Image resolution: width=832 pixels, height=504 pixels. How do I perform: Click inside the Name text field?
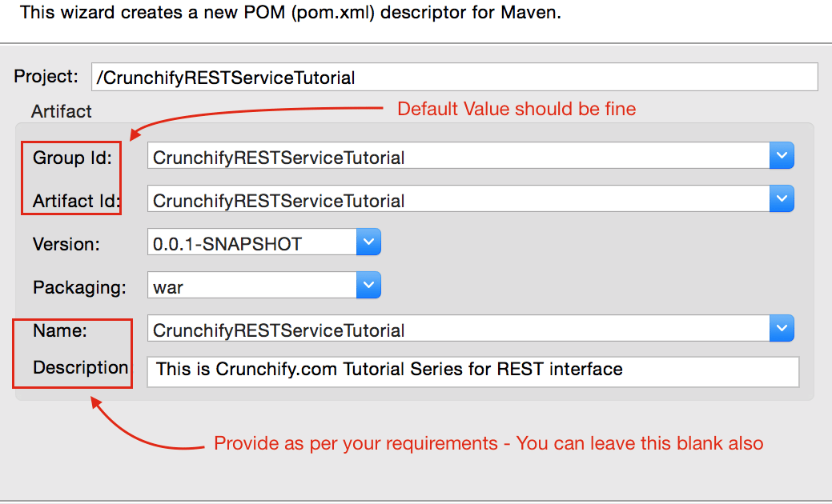click(459, 329)
